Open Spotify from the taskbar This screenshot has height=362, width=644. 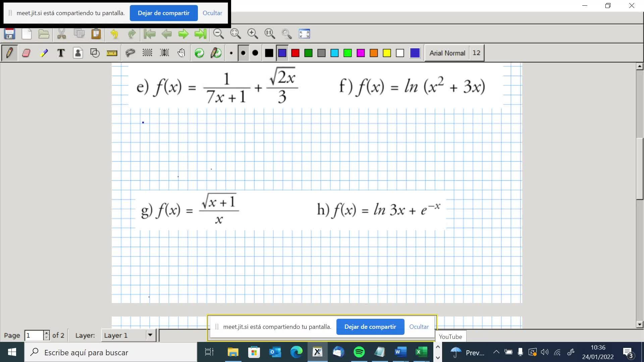click(359, 352)
